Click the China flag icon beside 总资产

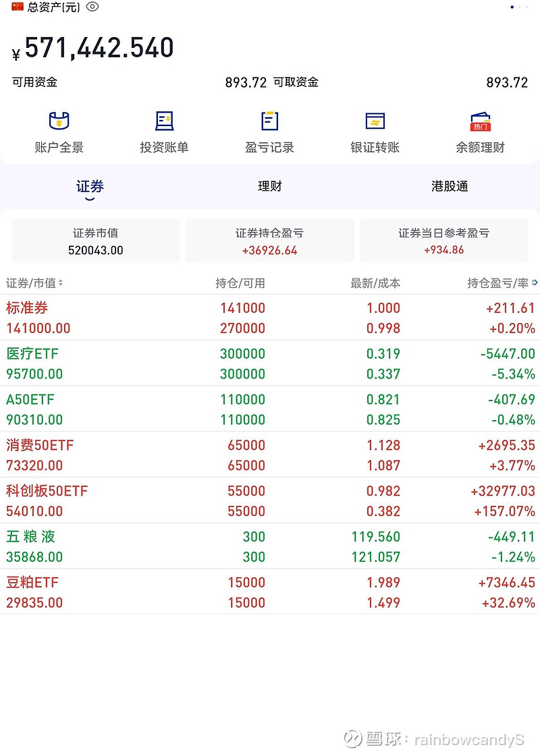[15, 7]
